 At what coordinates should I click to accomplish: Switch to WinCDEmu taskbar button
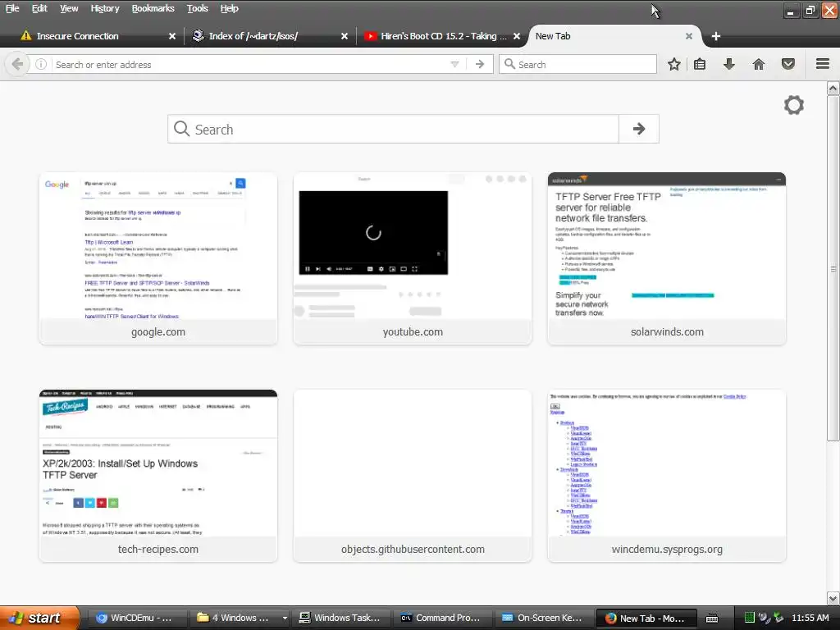(137, 618)
